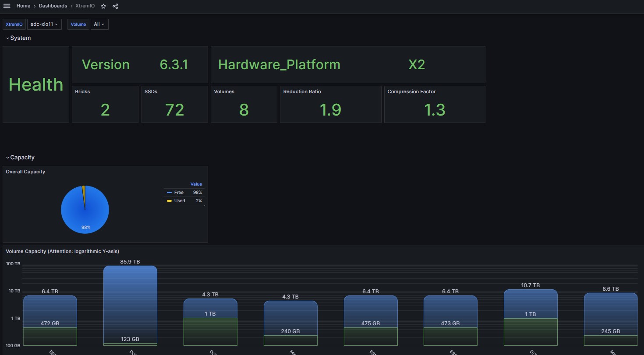Click the 85.9 TB bar label

[130, 262]
